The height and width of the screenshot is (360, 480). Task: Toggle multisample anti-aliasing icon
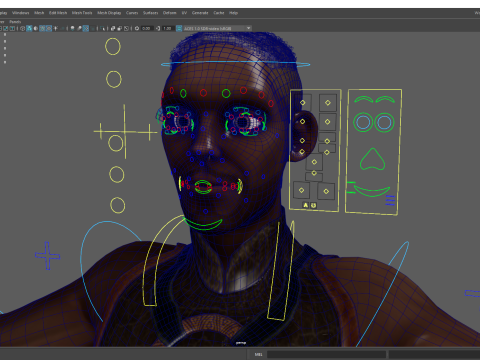click(86, 28)
